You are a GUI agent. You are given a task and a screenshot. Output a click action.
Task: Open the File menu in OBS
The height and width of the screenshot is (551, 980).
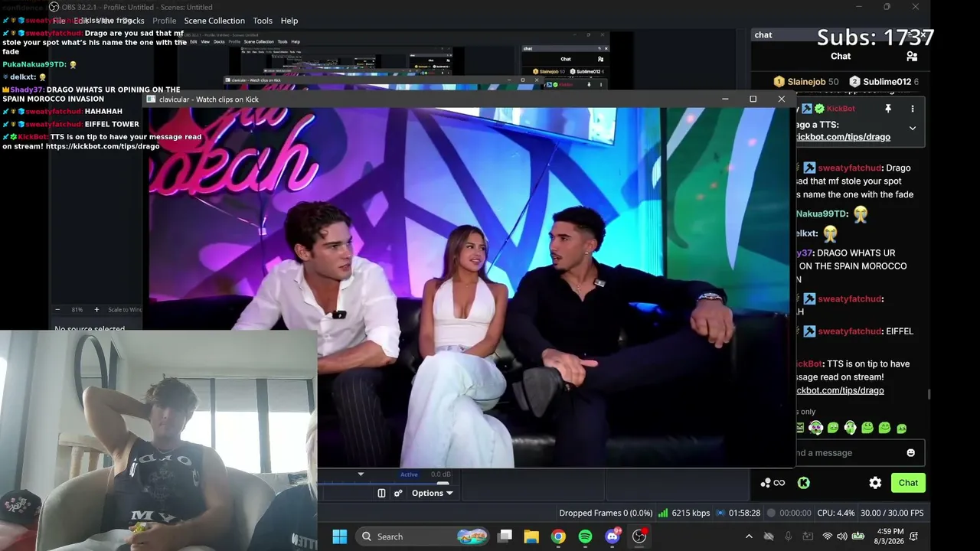point(59,21)
